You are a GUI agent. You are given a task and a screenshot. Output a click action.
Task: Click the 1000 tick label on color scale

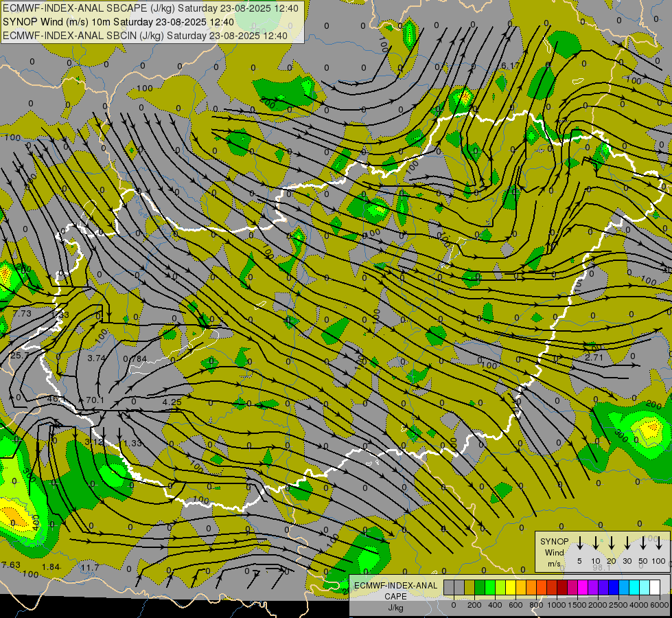click(x=557, y=605)
